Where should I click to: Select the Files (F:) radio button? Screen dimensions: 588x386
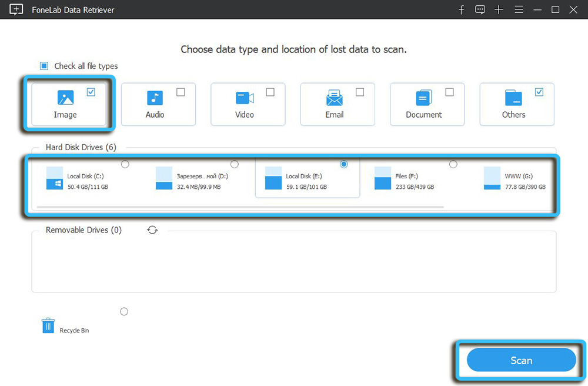[453, 164]
